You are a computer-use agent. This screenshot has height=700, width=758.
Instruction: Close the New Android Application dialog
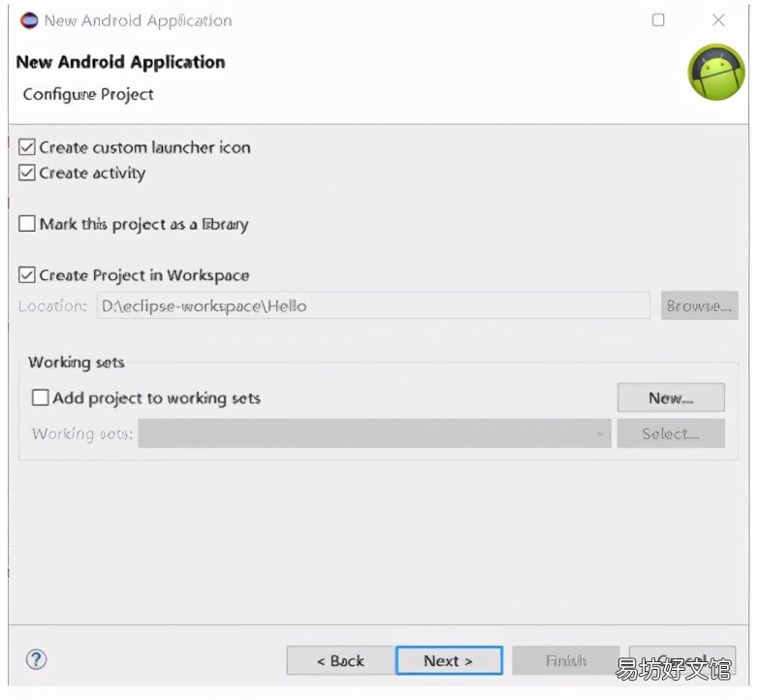pyautogui.click(x=718, y=20)
